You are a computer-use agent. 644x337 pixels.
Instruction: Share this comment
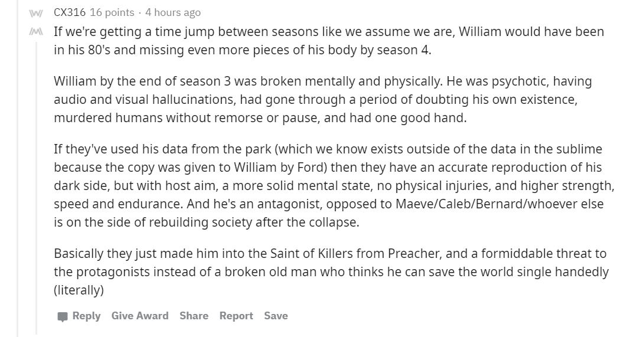coord(194,316)
